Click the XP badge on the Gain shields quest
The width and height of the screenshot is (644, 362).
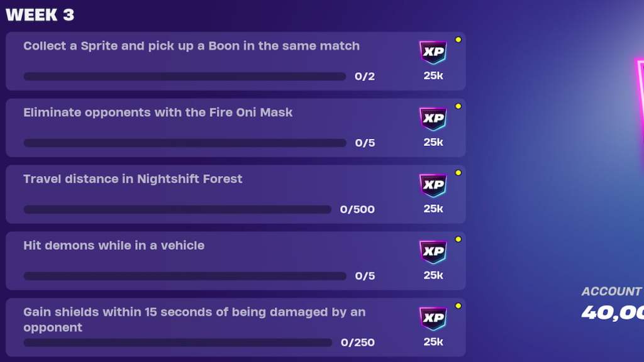point(433,321)
